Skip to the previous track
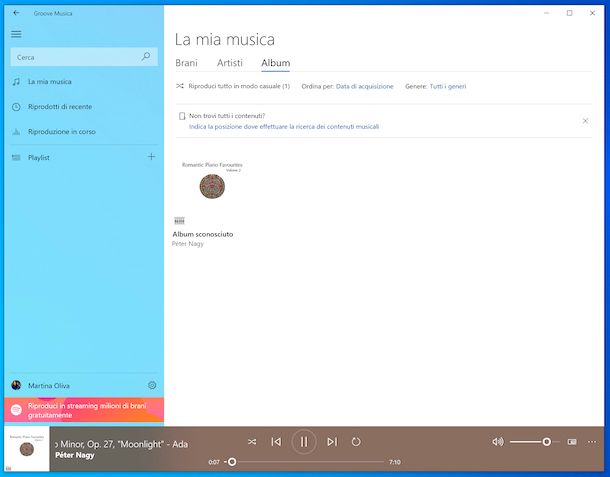This screenshot has width=610, height=477. [276, 442]
